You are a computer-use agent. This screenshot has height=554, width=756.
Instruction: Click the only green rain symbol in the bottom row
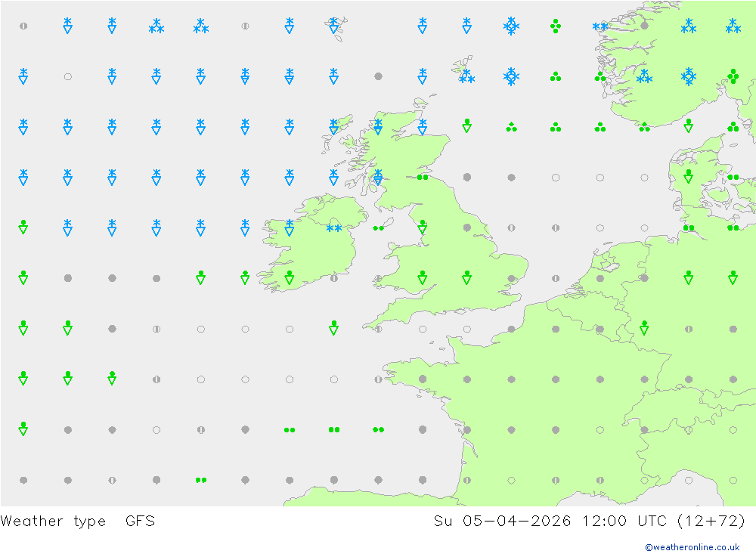tap(201, 480)
